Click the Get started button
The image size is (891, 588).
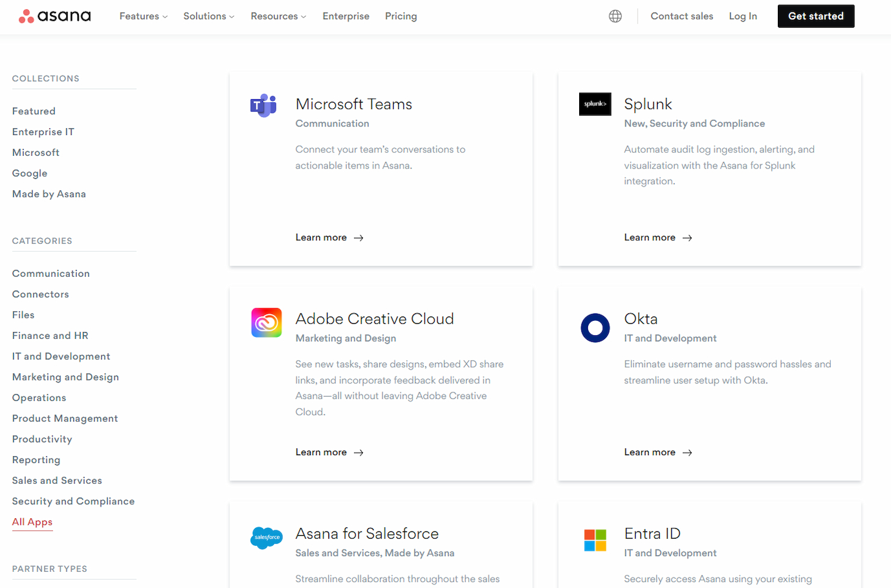coord(816,16)
